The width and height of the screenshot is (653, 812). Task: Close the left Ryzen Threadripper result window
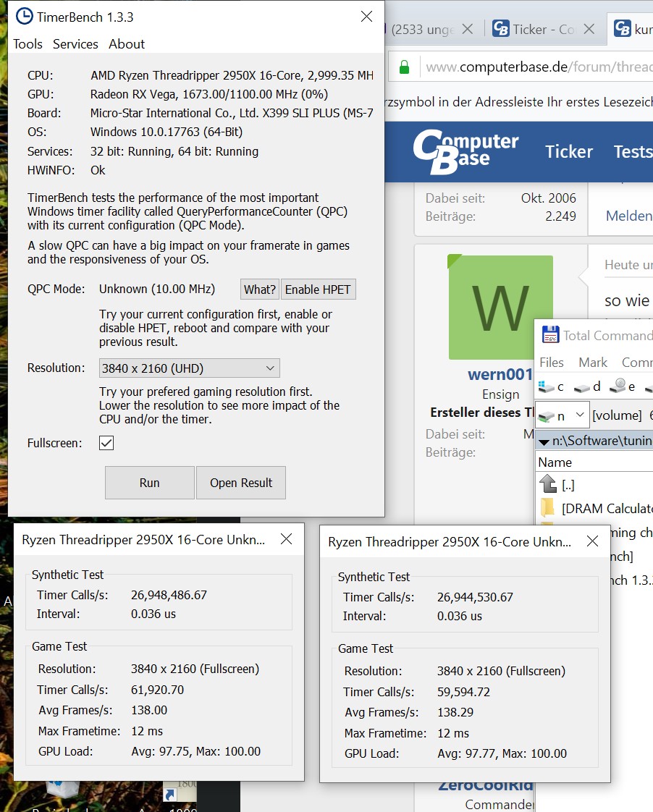(287, 539)
